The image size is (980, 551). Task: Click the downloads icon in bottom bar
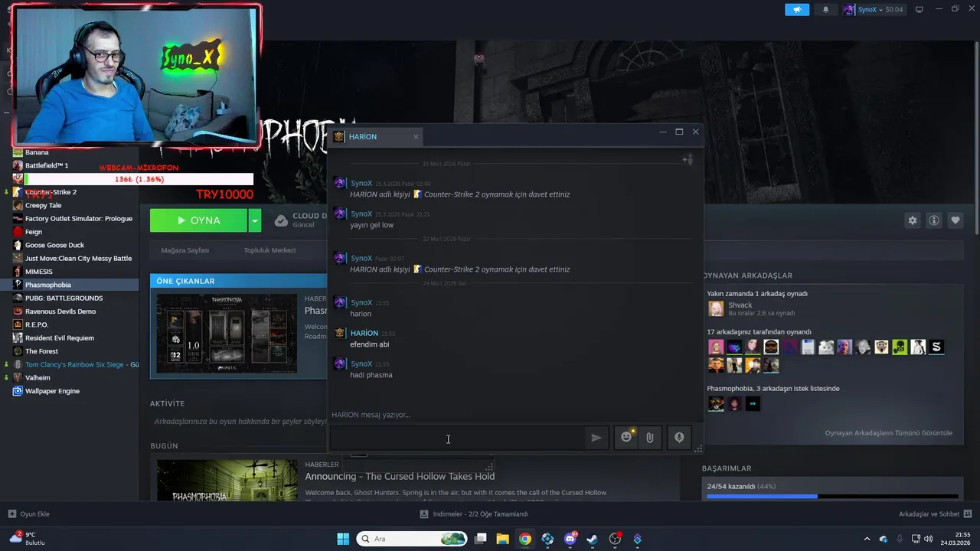coord(424,514)
